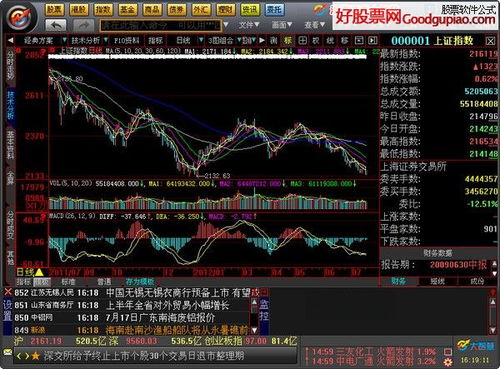Open the 商品 commodities category
Image resolution: width=500 pixels, height=369 pixels.
point(152,10)
